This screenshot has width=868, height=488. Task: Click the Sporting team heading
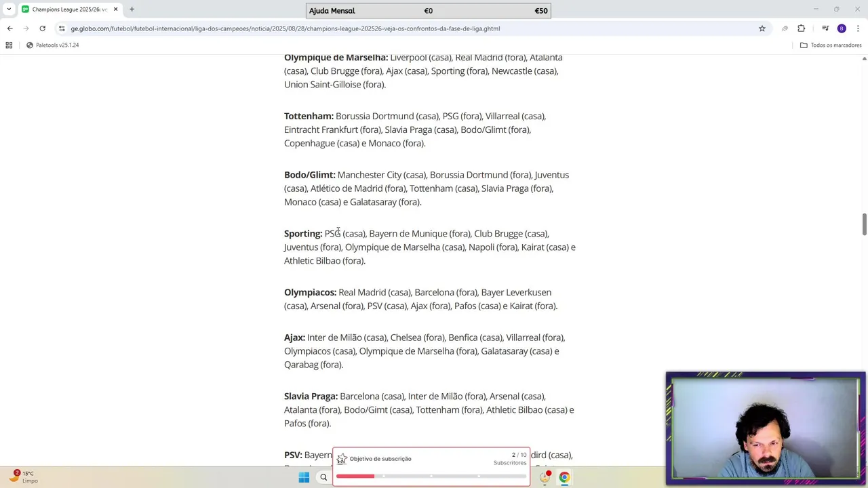tap(303, 234)
